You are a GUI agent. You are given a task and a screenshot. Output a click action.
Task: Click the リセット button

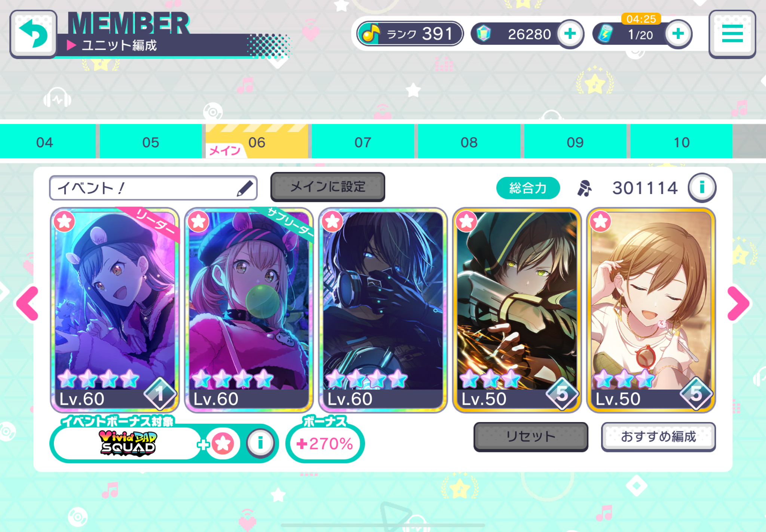click(x=530, y=436)
